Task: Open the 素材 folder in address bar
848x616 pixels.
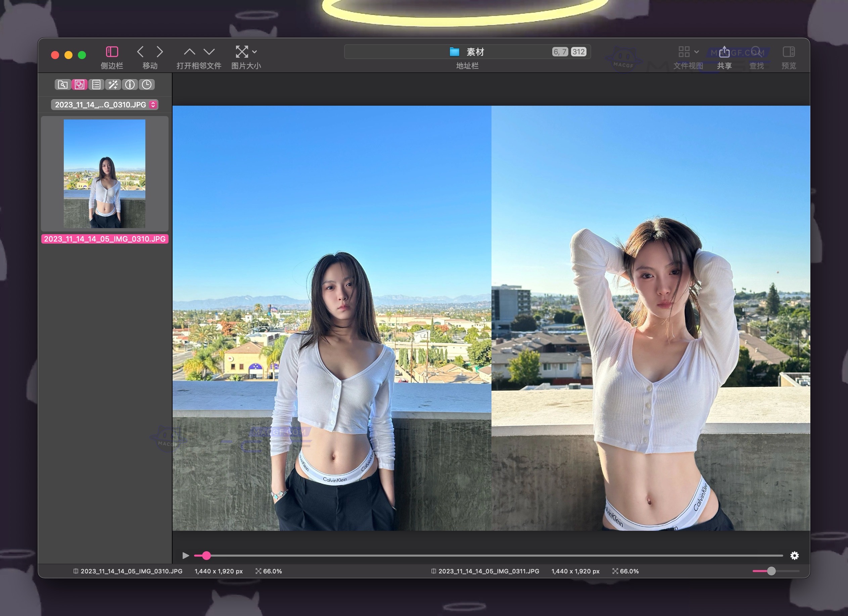Action: click(x=467, y=52)
